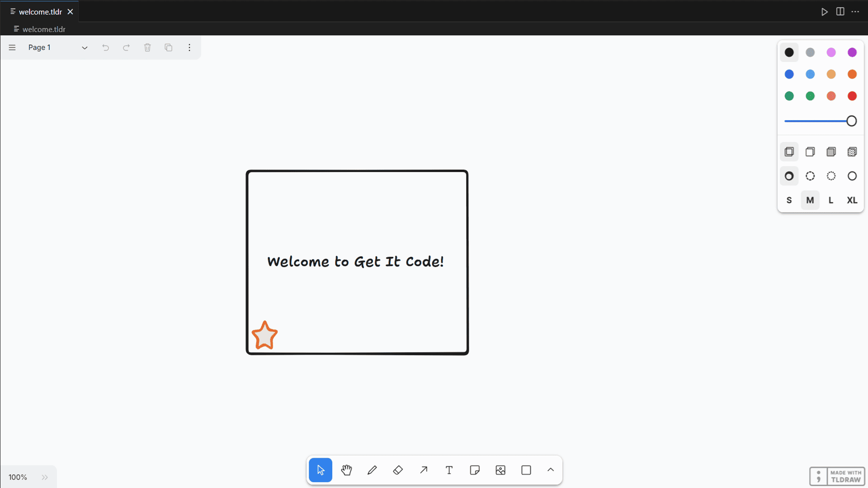Image resolution: width=868 pixels, height=488 pixels.
Task: Pick the grey color swatch
Action: (810, 52)
